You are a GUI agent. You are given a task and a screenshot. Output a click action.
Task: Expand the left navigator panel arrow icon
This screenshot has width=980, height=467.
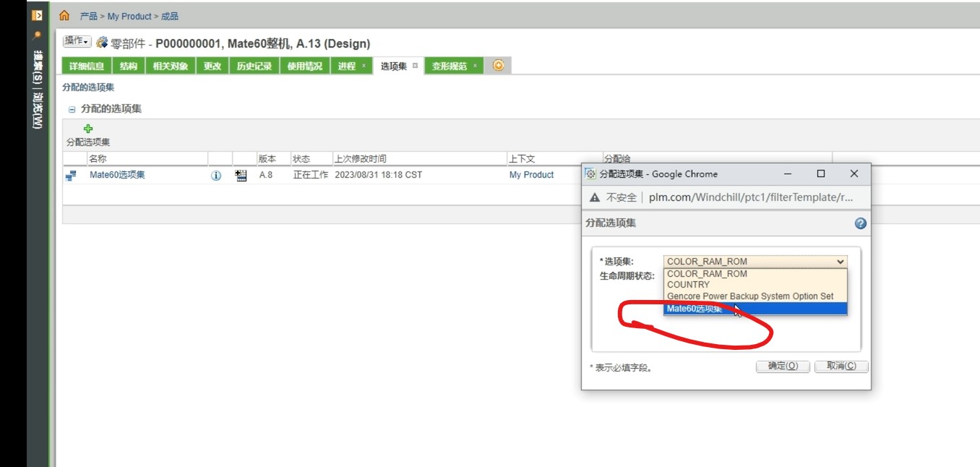coord(37,15)
